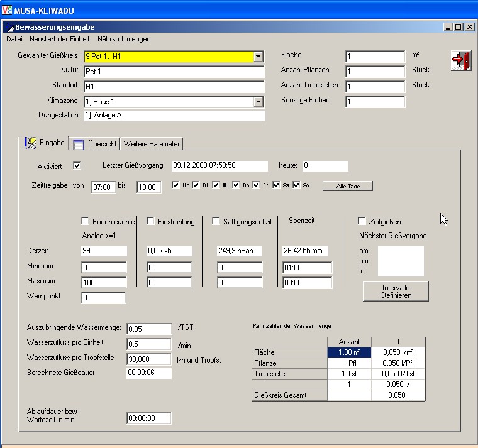Click the Zeitfreigabe von time field
The height and width of the screenshot is (448, 478).
coord(104,187)
